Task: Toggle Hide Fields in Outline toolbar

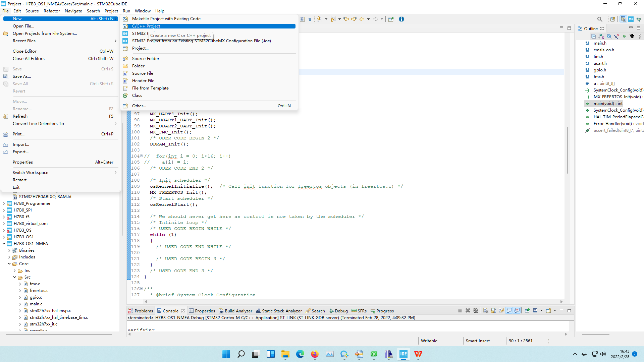Action: [609, 36]
